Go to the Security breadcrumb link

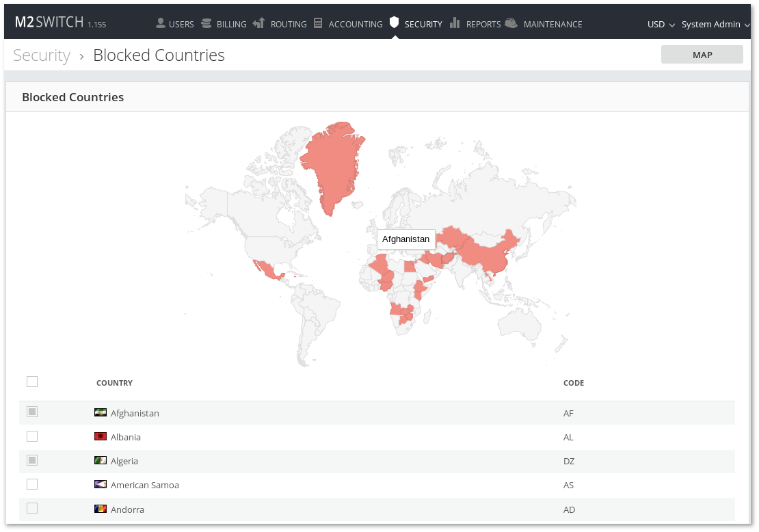42,55
